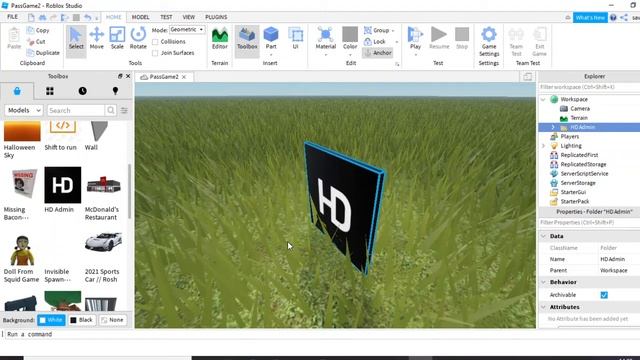Click the Run a command bar
Image resolution: width=640 pixels, height=360 pixels.
click(x=320, y=334)
